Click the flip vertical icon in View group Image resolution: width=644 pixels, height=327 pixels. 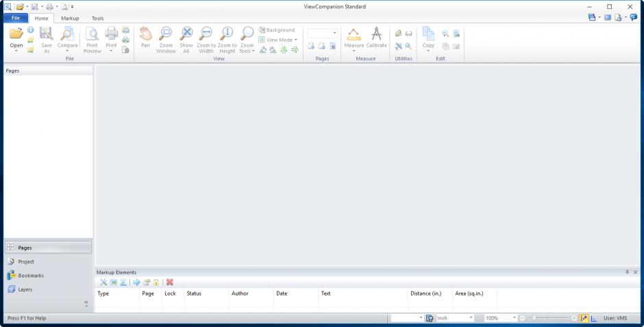click(295, 50)
